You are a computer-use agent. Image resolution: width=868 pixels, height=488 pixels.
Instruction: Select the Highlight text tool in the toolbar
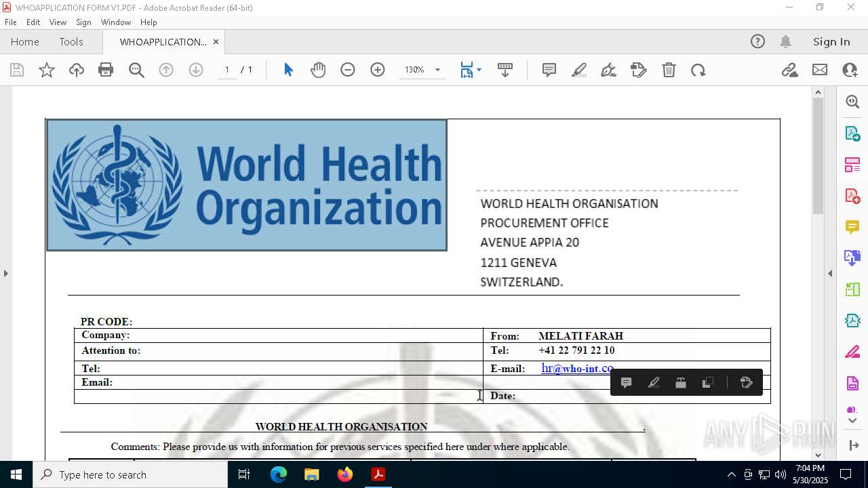coord(579,70)
